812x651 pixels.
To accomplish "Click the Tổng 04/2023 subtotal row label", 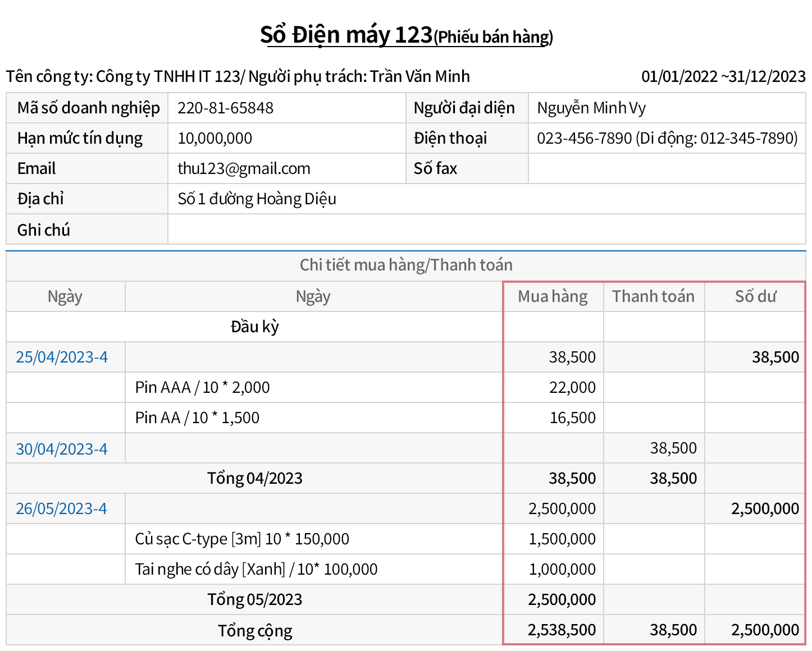I will [254, 478].
